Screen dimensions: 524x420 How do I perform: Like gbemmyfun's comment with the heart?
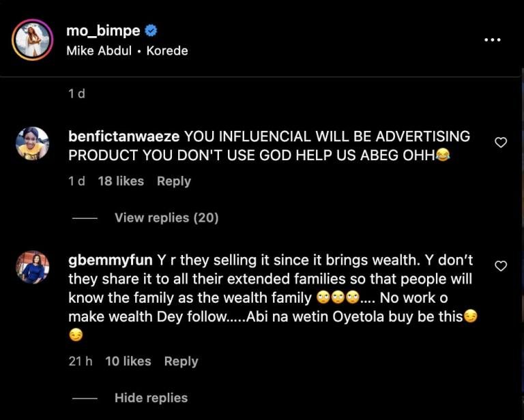tap(501, 266)
